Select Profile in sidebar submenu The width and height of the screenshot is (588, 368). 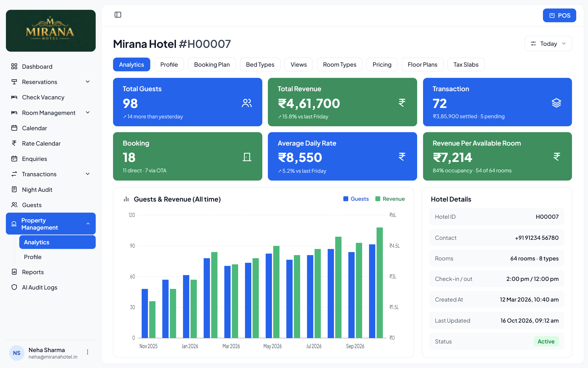(57, 257)
